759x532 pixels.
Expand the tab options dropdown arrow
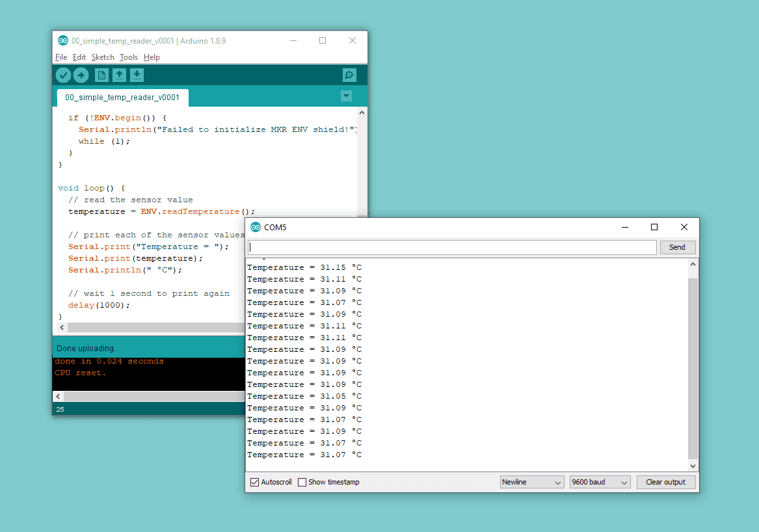[x=346, y=96]
